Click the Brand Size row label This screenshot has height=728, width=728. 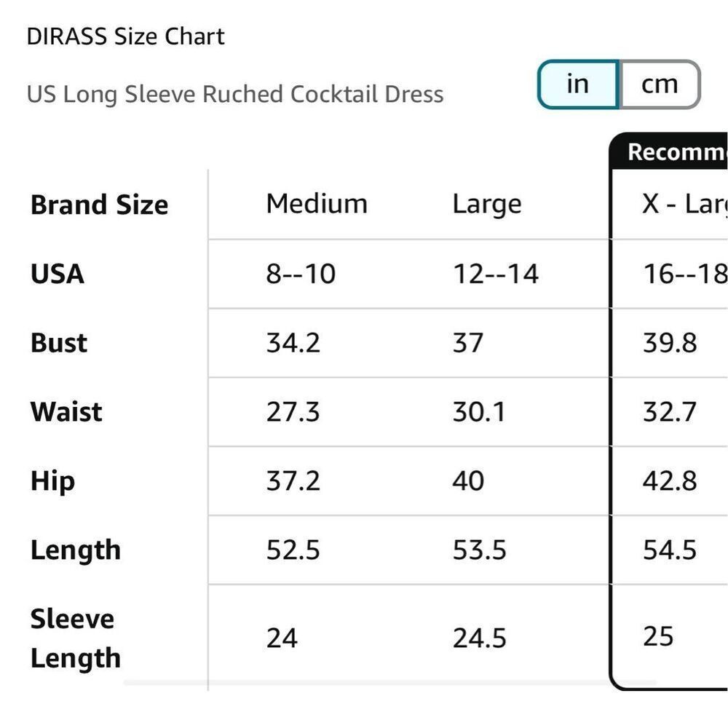pos(99,205)
